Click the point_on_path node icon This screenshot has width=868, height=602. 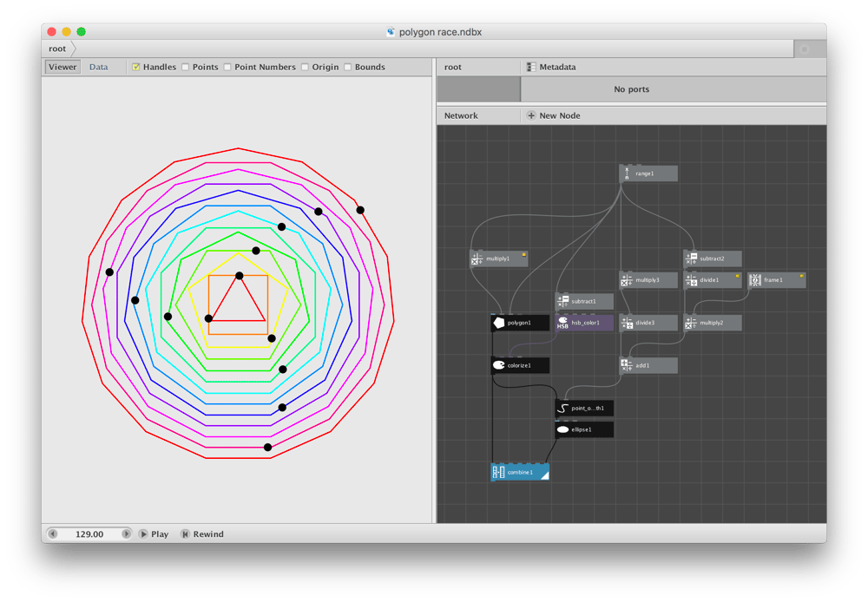[x=562, y=409]
